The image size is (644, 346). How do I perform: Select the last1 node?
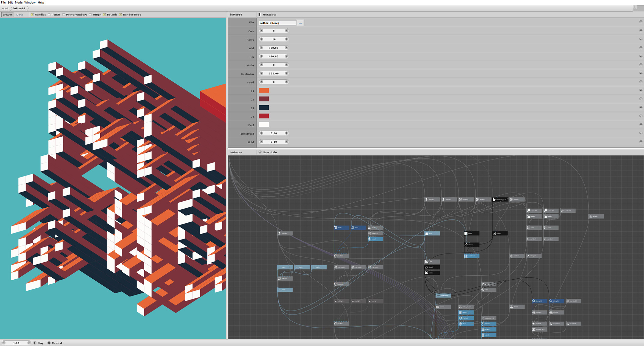tap(359, 227)
